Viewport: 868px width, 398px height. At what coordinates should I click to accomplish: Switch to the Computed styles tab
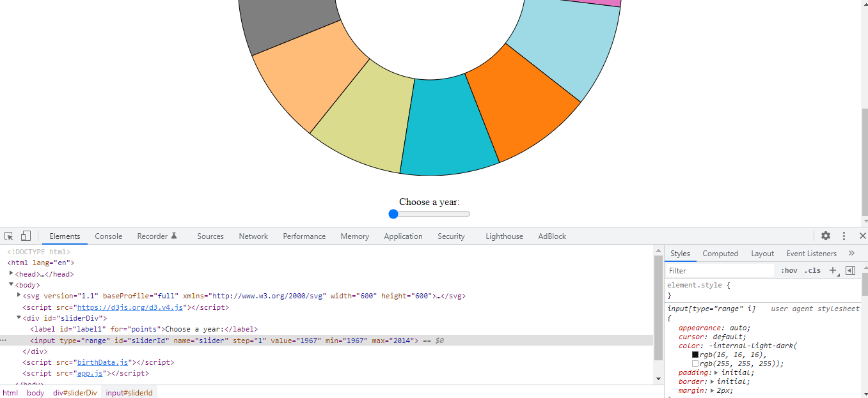[x=720, y=254]
